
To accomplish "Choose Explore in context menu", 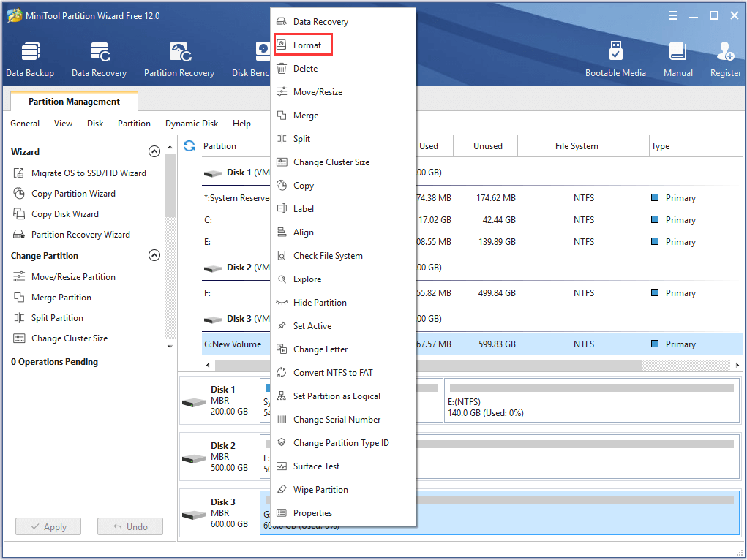I will (x=343, y=279).
